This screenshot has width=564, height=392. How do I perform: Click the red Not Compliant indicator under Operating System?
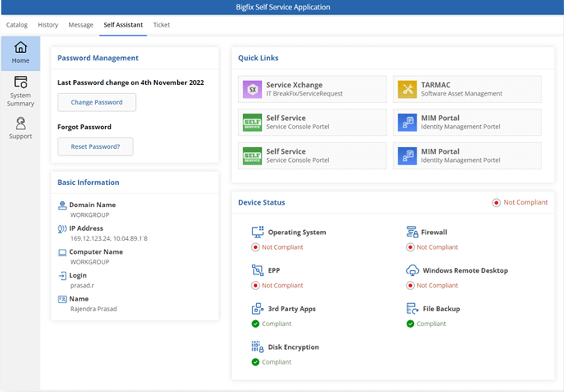(256, 247)
